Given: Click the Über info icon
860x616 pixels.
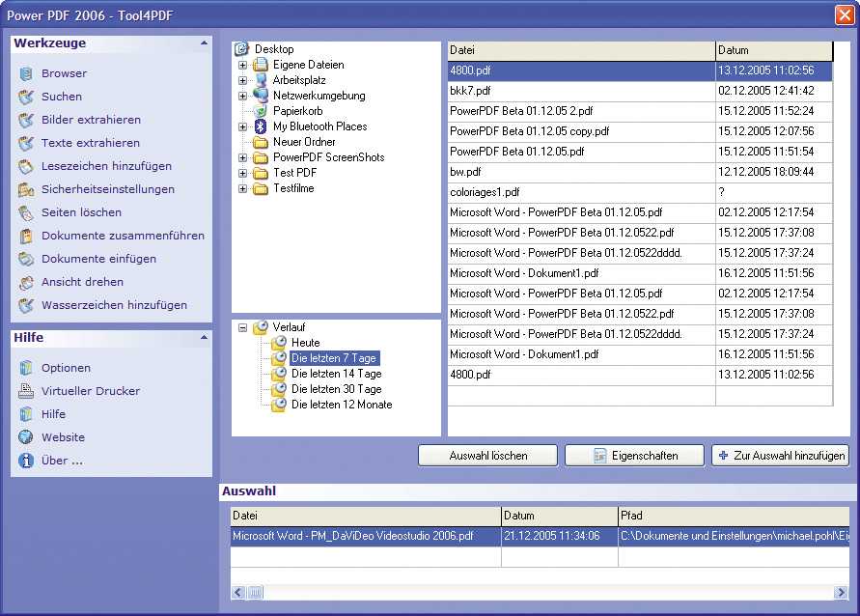Looking at the screenshot, I should (26, 461).
